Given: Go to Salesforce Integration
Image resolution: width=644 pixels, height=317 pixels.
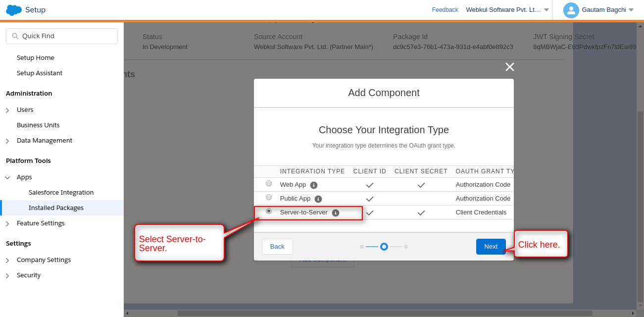Looking at the screenshot, I should pos(61,192).
